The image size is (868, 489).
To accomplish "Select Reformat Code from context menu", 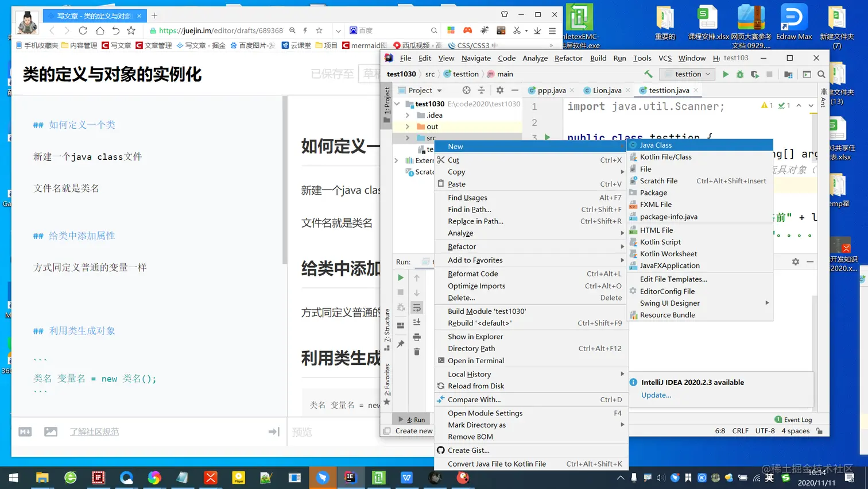I will pos(531,274).
